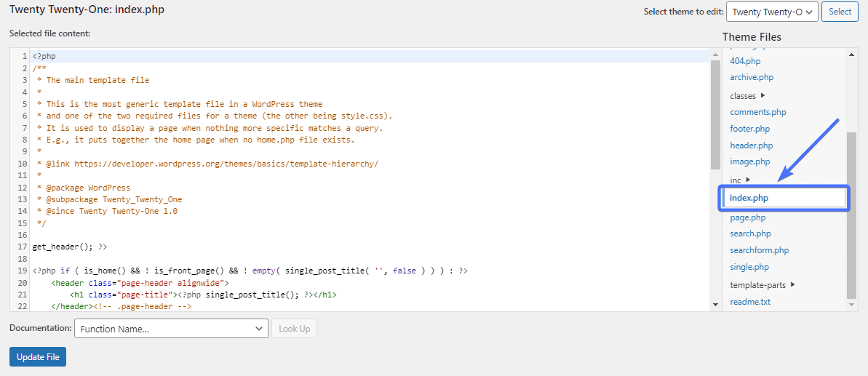This screenshot has width=868, height=376.
Task: Click 'The main template file' comment line
Action: pos(93,80)
